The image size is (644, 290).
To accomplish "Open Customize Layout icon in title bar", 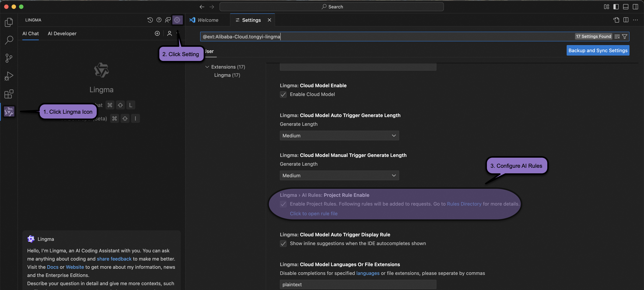I will point(607,7).
